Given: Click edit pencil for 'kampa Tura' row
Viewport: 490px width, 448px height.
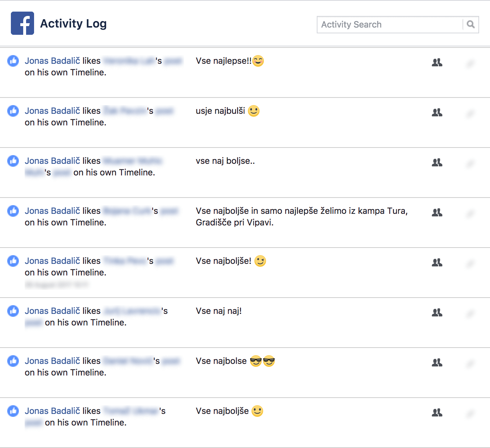Looking at the screenshot, I should tap(470, 214).
